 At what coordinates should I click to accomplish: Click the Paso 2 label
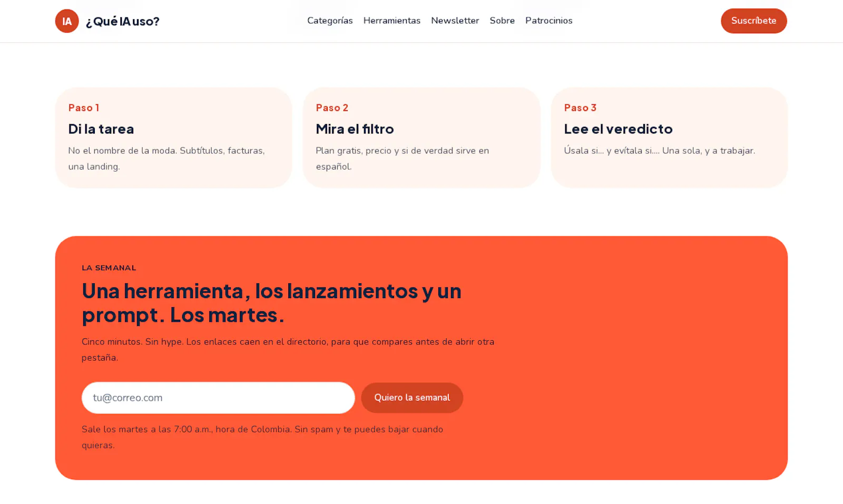(332, 107)
